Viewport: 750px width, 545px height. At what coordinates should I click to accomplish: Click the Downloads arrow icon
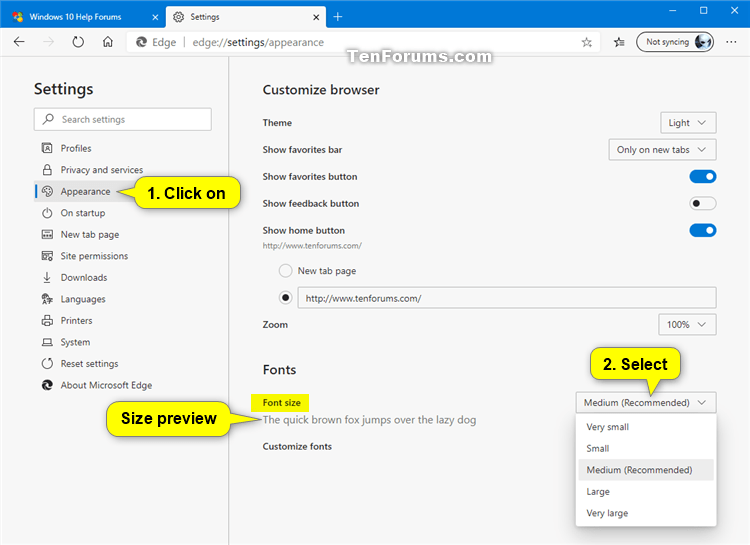point(47,278)
